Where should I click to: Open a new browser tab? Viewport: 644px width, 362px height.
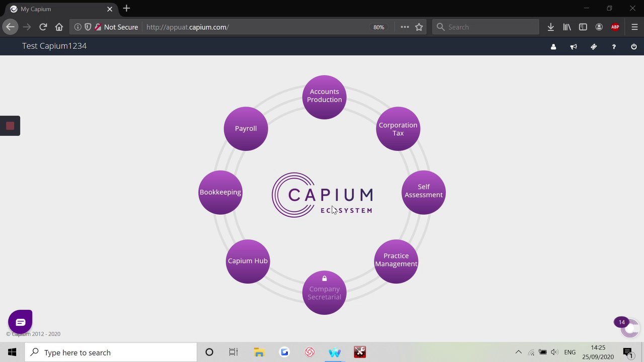pos(126,9)
